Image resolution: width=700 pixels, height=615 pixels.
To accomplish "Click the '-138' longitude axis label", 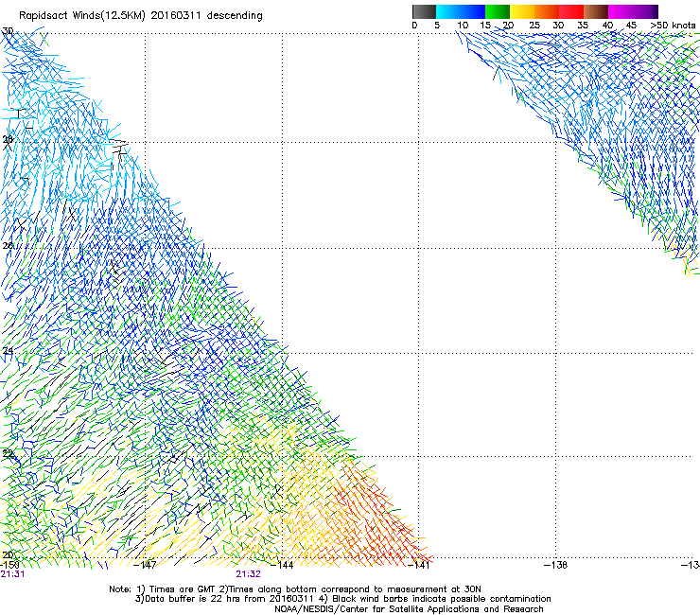I will click(556, 565).
